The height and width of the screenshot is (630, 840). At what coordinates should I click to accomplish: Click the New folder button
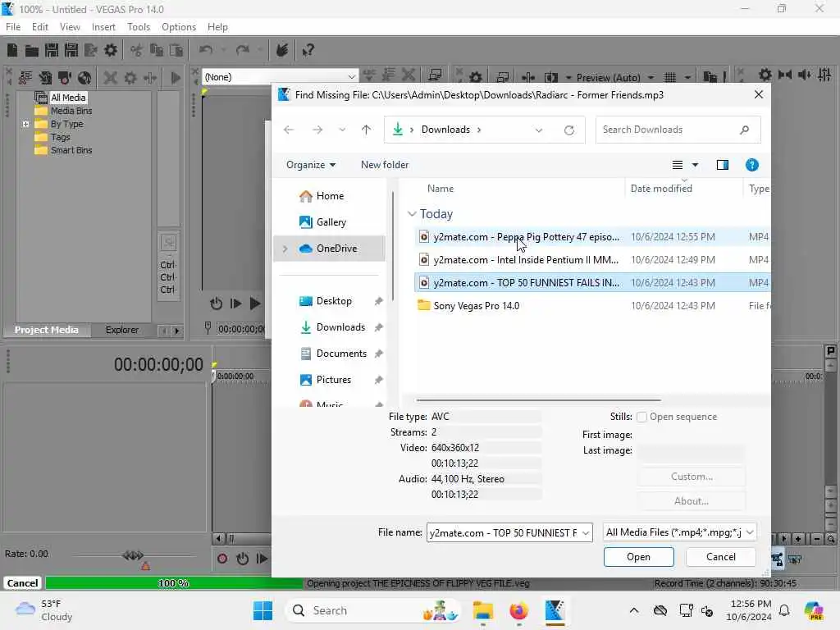tap(385, 165)
